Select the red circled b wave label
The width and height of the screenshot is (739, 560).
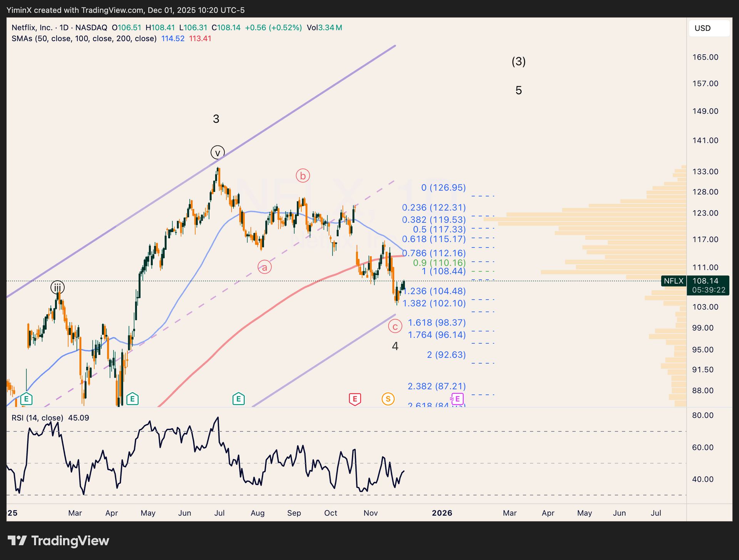click(x=303, y=176)
